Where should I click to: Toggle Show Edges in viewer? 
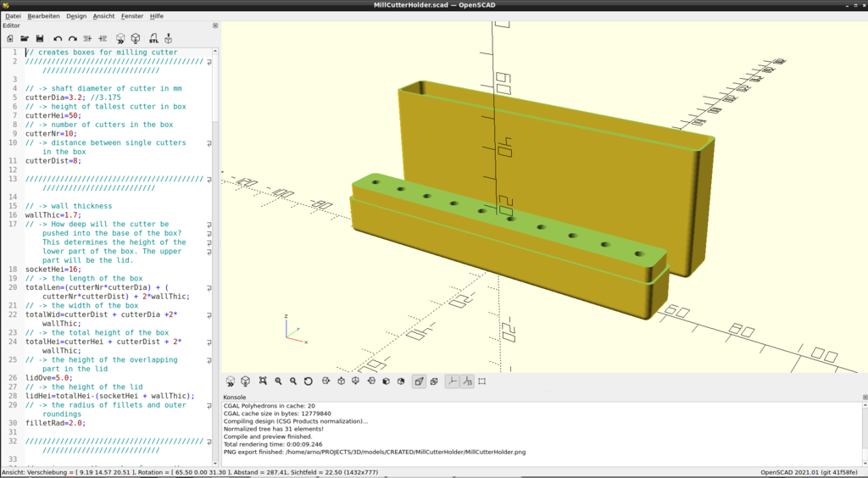(482, 381)
